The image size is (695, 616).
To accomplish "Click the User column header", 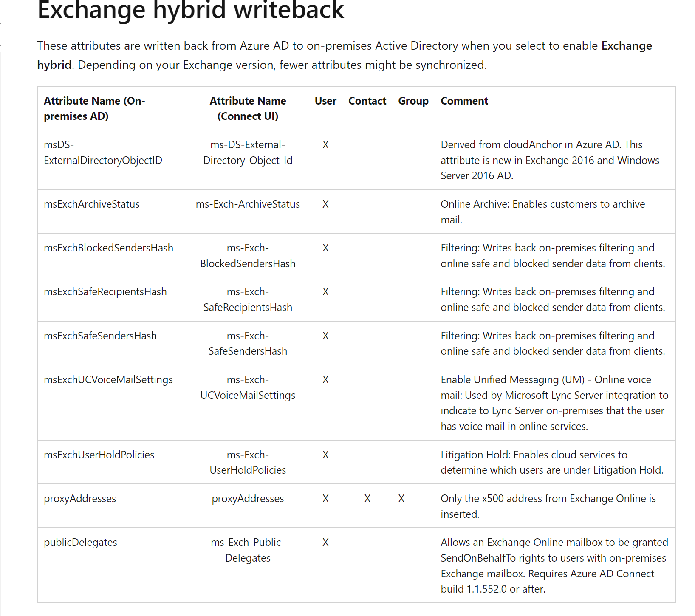I will pyautogui.click(x=325, y=101).
